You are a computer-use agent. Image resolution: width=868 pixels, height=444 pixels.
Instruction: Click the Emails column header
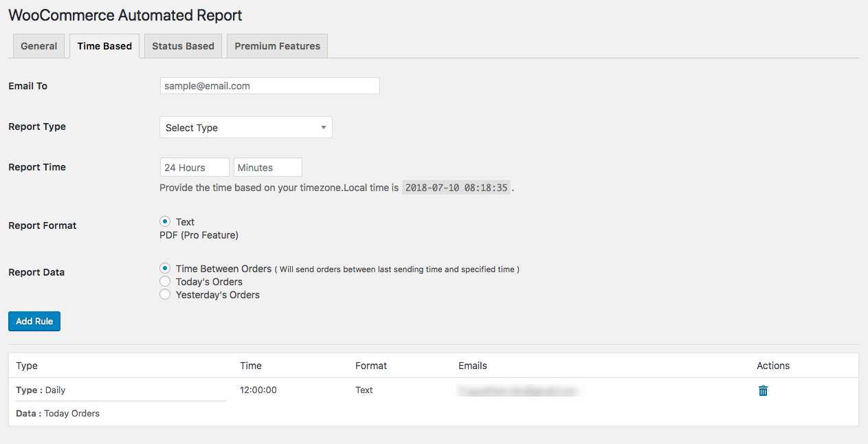[473, 366]
